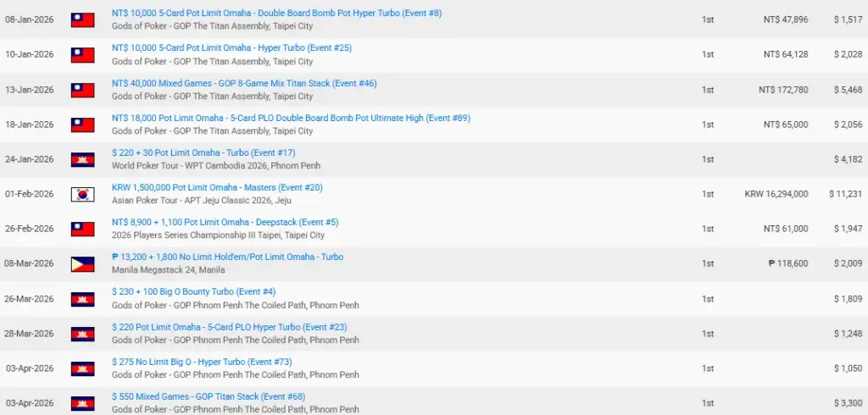The image size is (868, 415).
Task: Open KRW 1,500,000 PLO Masters Event #20
Action: coord(217,187)
